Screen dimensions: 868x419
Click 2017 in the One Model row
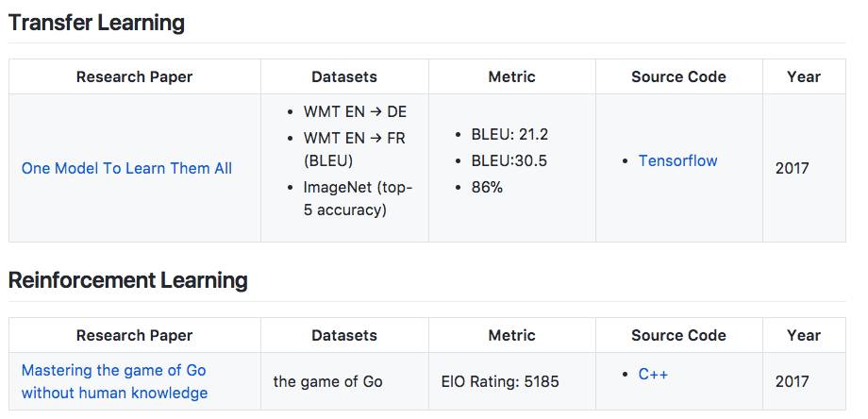click(792, 168)
